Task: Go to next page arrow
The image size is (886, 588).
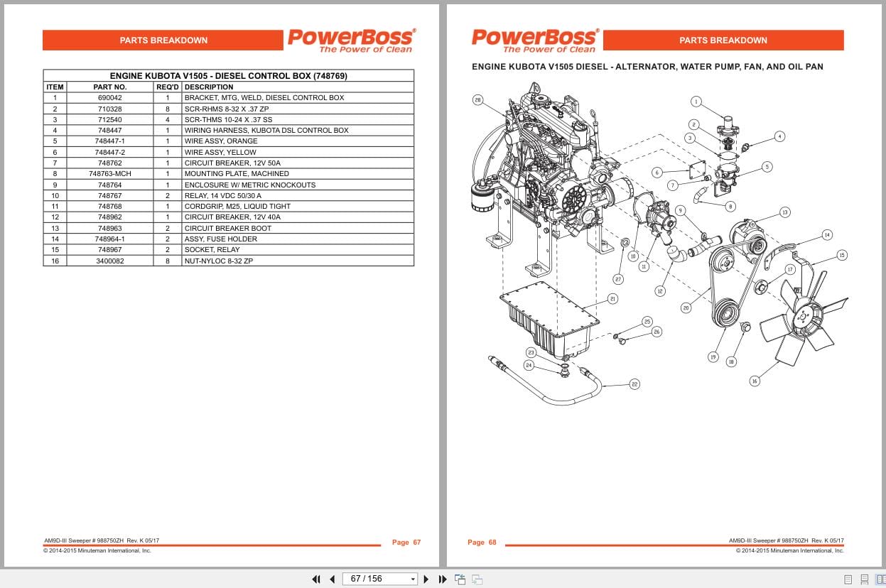Action: click(426, 579)
